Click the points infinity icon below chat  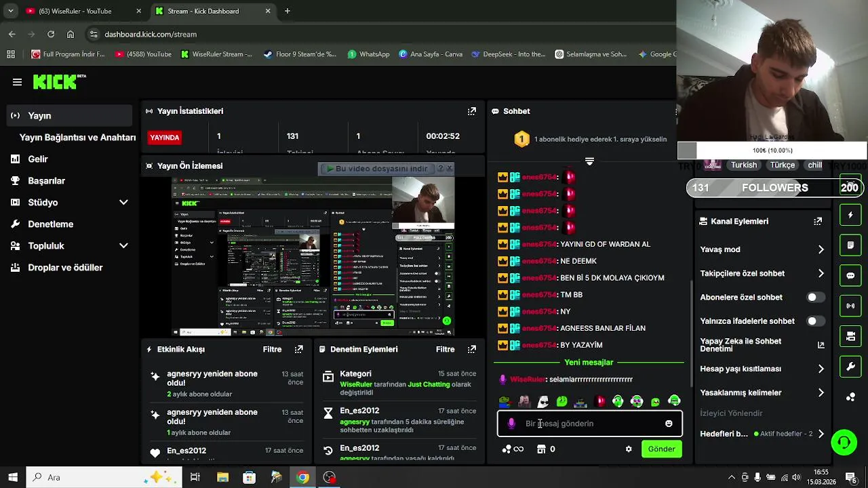513,449
